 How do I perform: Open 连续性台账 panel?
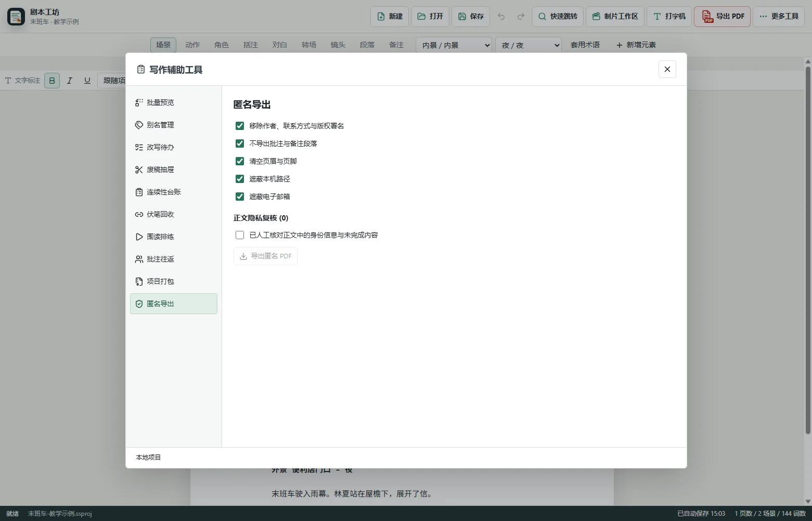[x=173, y=192]
